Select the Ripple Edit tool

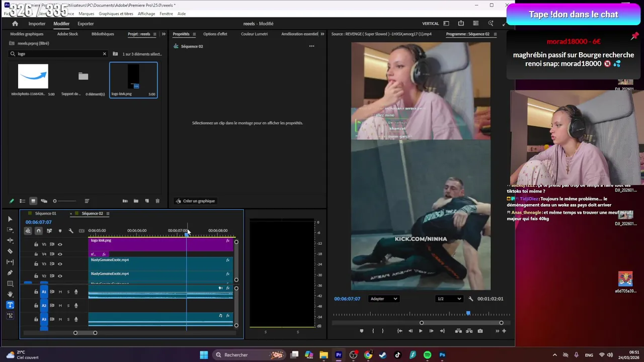(x=10, y=240)
